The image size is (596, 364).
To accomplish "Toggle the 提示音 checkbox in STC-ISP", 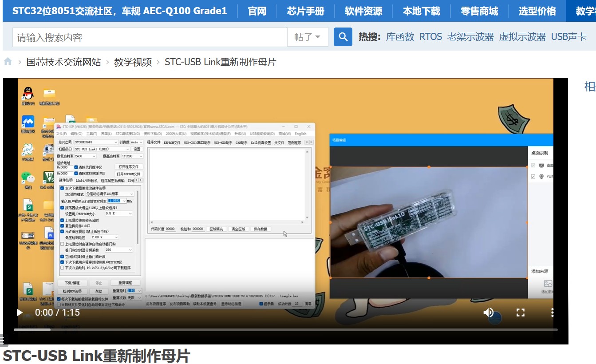I will click(261, 304).
